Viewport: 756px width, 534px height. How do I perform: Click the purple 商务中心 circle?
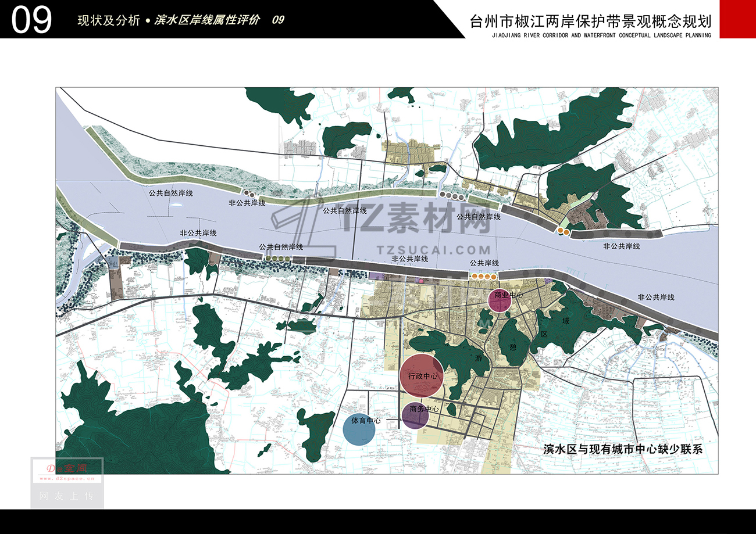click(x=416, y=415)
